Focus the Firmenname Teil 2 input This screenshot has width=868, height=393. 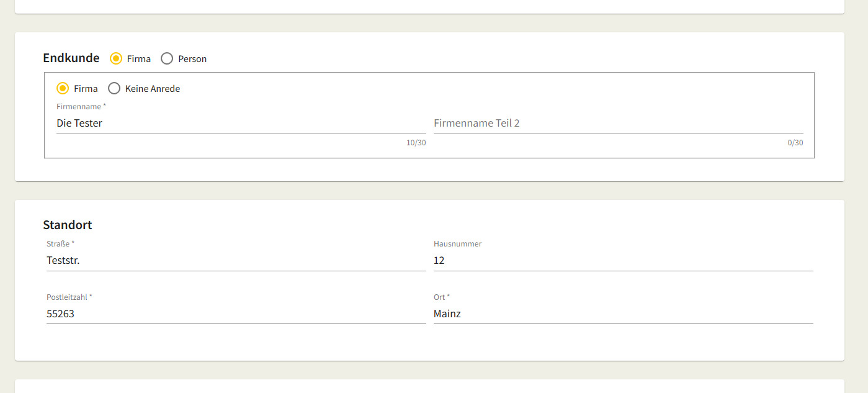(x=618, y=124)
